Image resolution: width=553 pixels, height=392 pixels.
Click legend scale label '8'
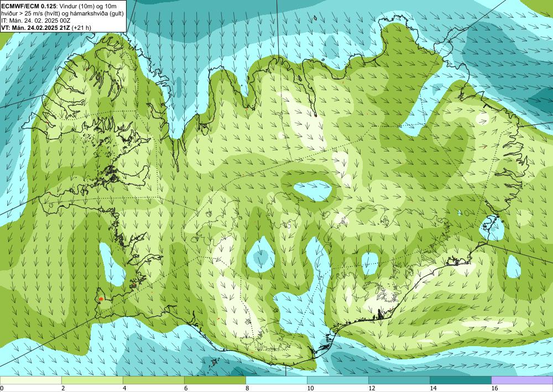tap(248, 388)
